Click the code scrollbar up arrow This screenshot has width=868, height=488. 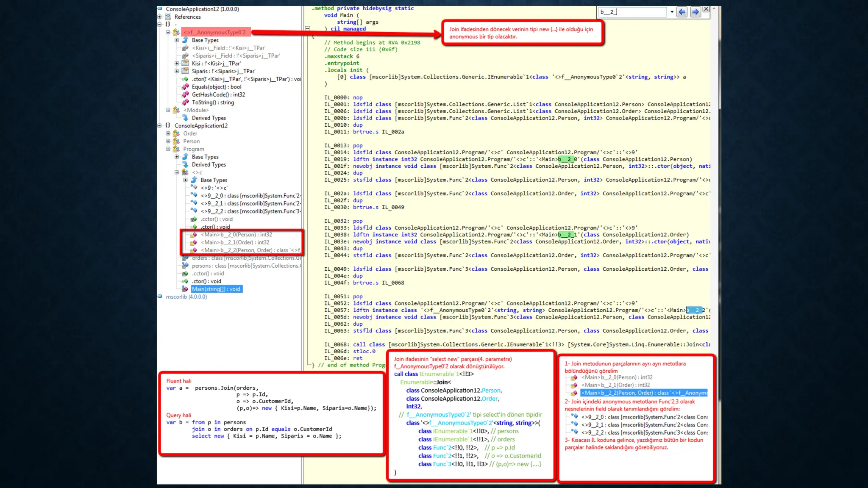(714, 8)
